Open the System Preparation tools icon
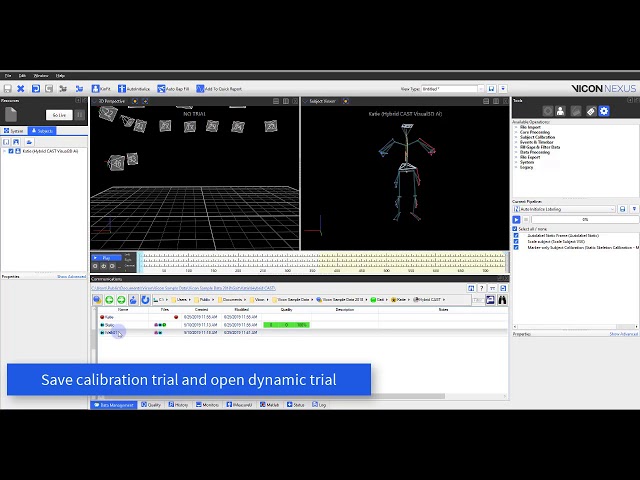The width and height of the screenshot is (640, 480). (548, 111)
